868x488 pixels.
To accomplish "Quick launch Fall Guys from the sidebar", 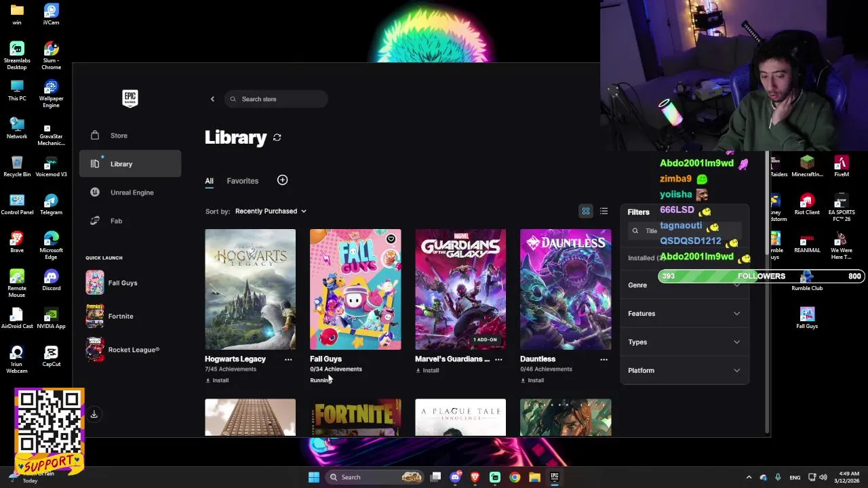I will [130, 283].
